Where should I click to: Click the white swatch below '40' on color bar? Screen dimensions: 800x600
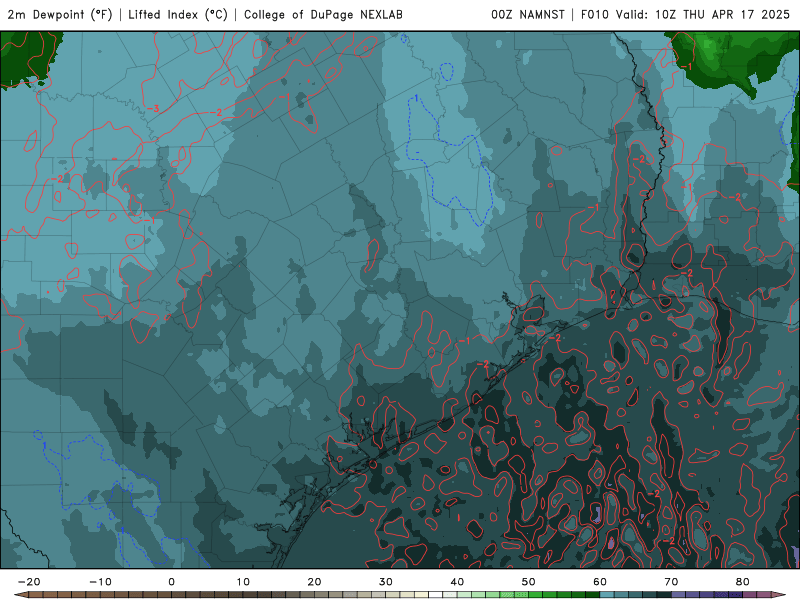[450, 595]
